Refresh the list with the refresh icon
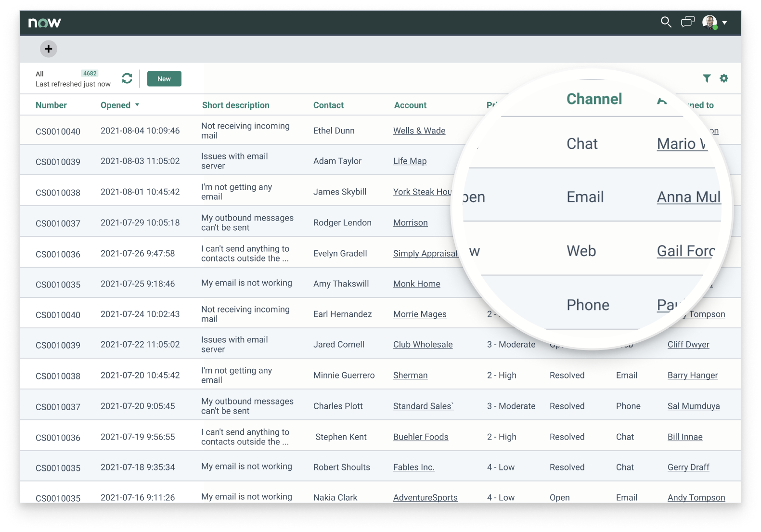The width and height of the screenshot is (761, 532). pyautogui.click(x=127, y=78)
